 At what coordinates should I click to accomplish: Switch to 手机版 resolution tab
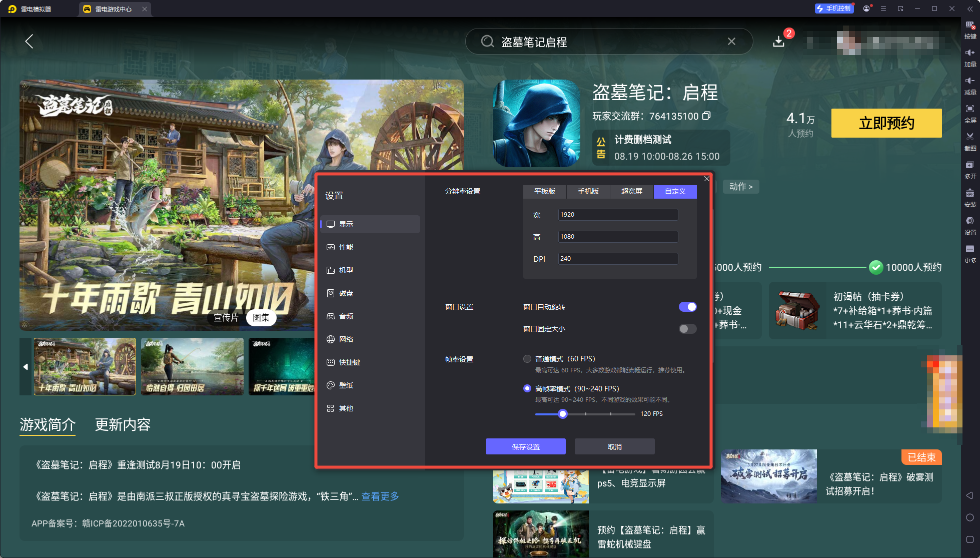click(x=588, y=191)
